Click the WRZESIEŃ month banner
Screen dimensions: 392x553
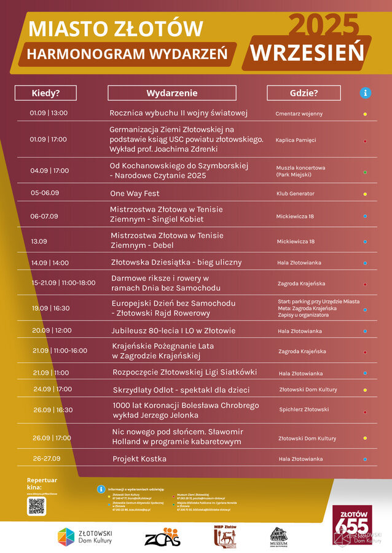coord(307,53)
